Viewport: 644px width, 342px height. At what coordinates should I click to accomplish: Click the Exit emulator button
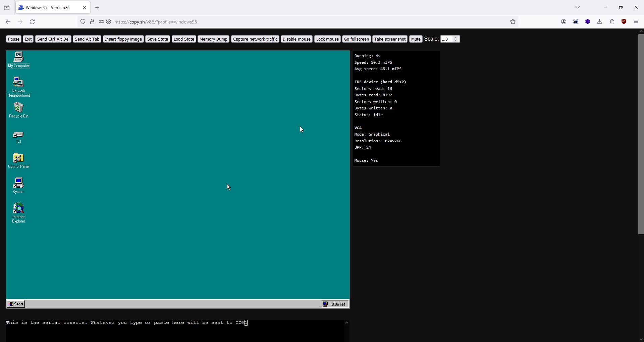pyautogui.click(x=28, y=39)
